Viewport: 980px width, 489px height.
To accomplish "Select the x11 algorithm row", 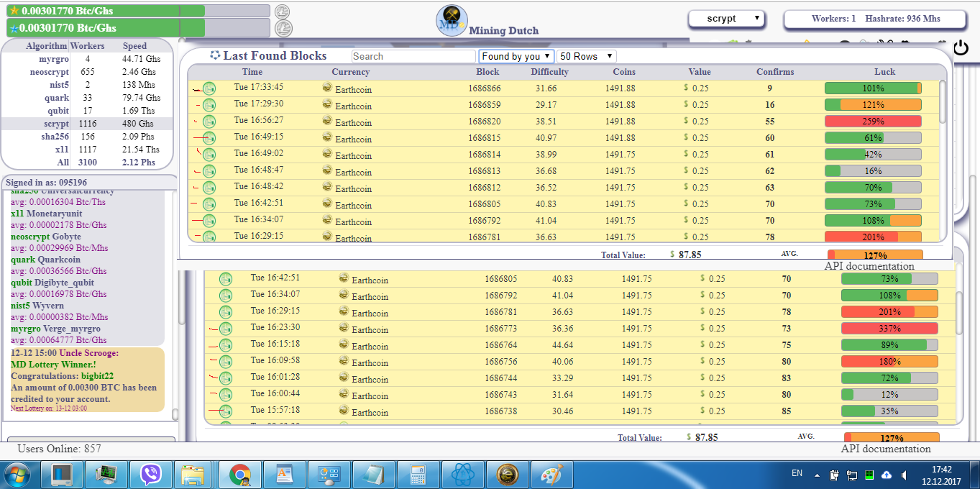I will [87, 150].
